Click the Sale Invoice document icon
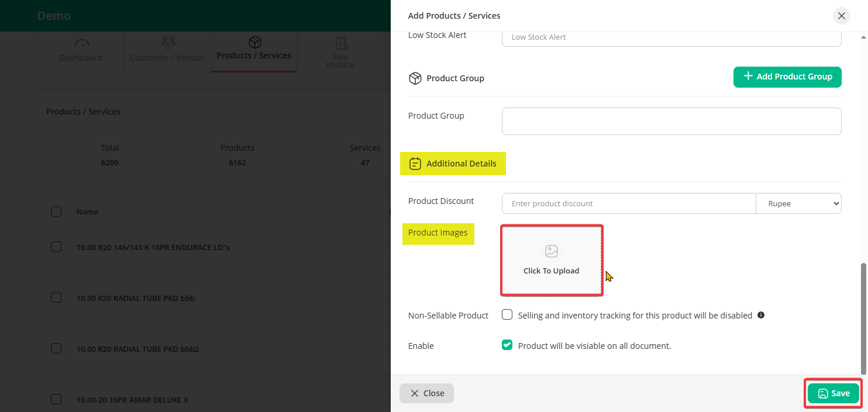Image resolution: width=868 pixels, height=412 pixels. coord(340,44)
